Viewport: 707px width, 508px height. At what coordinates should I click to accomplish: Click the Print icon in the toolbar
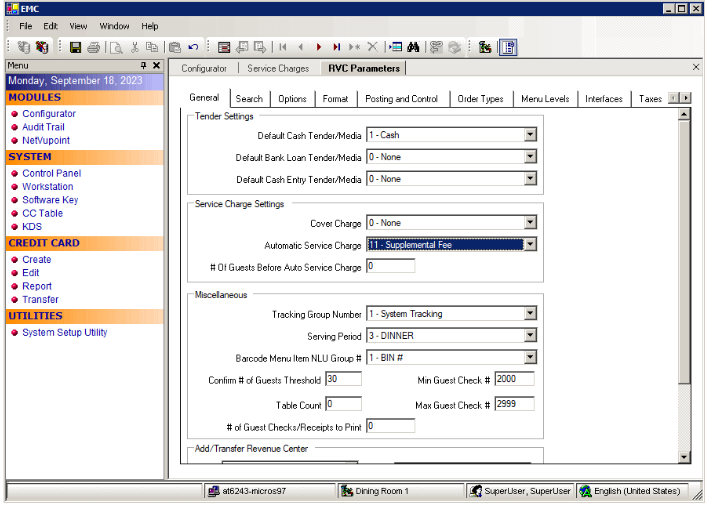(93, 47)
